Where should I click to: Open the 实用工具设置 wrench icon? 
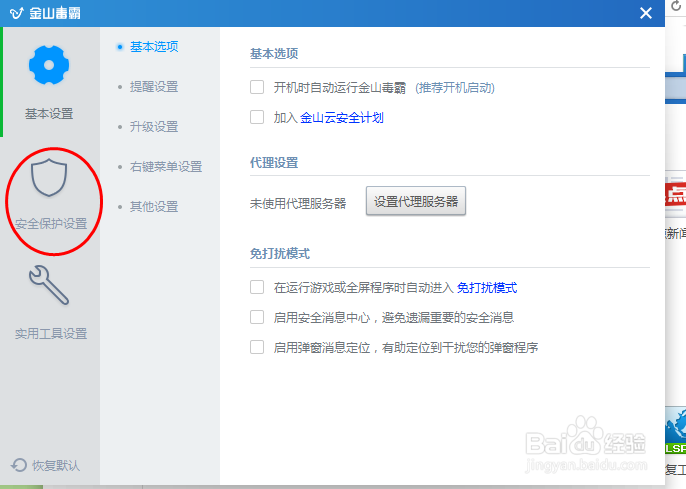(49, 285)
